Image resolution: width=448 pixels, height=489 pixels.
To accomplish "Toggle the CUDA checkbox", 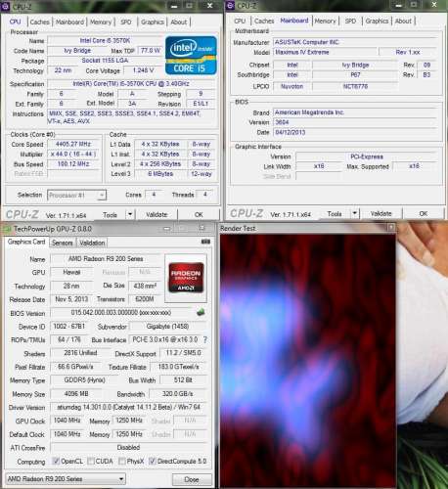I will (91, 461).
